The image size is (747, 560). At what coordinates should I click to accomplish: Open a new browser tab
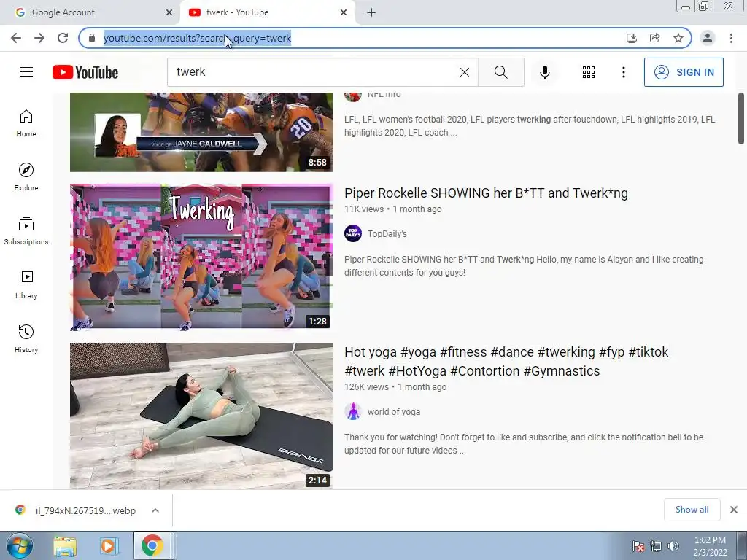[371, 12]
